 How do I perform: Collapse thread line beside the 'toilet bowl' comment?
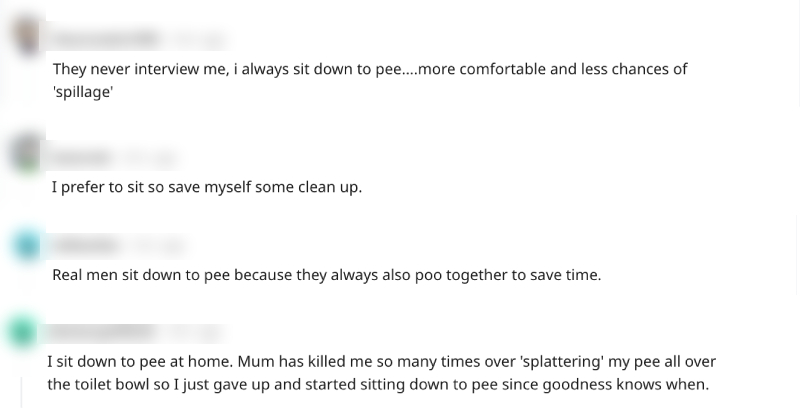click(21, 392)
